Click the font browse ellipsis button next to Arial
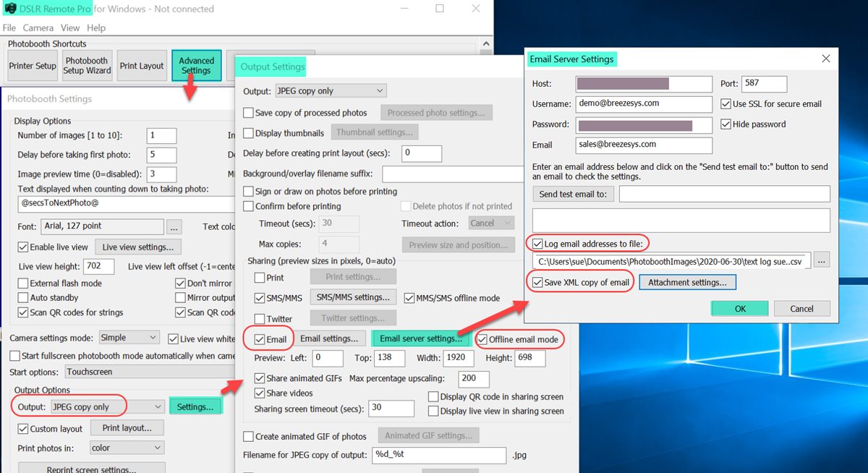The width and height of the screenshot is (868, 473). coord(174,226)
